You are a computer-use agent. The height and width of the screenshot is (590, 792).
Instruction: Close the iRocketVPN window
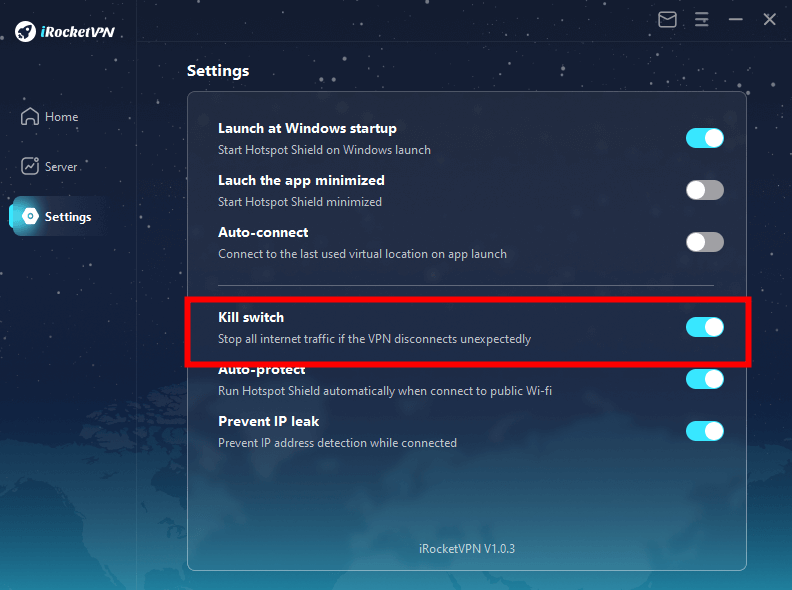click(769, 20)
